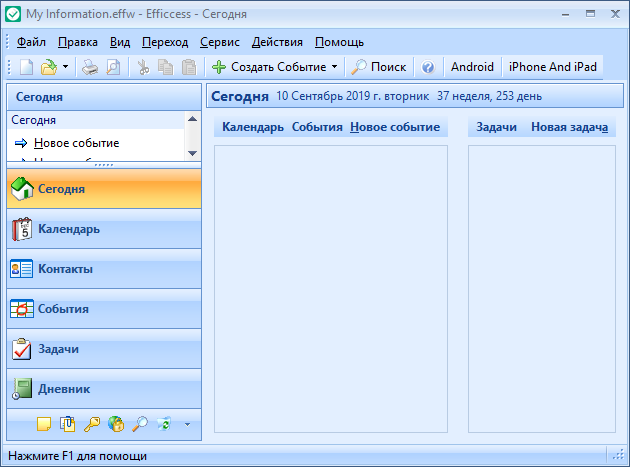Click the Help question mark icon

(x=428, y=67)
